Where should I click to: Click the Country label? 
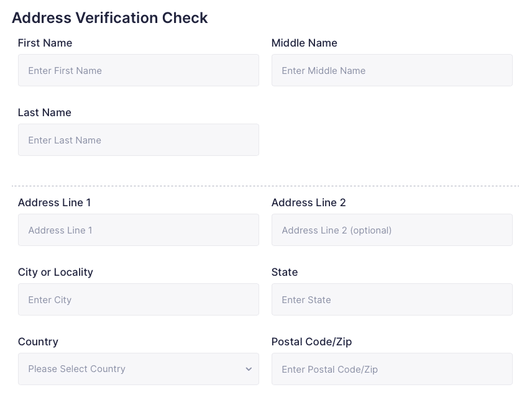(x=38, y=342)
